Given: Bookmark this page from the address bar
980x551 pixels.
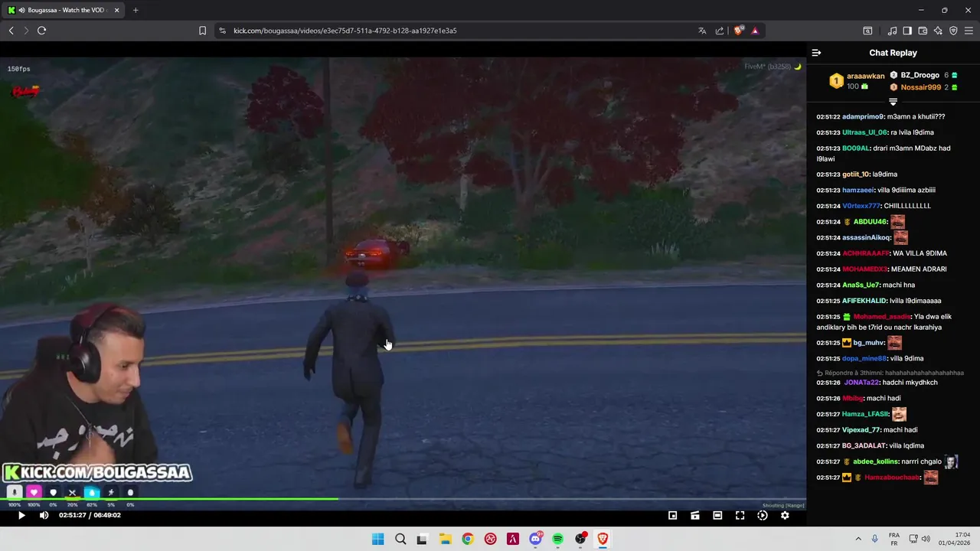Looking at the screenshot, I should [202, 31].
